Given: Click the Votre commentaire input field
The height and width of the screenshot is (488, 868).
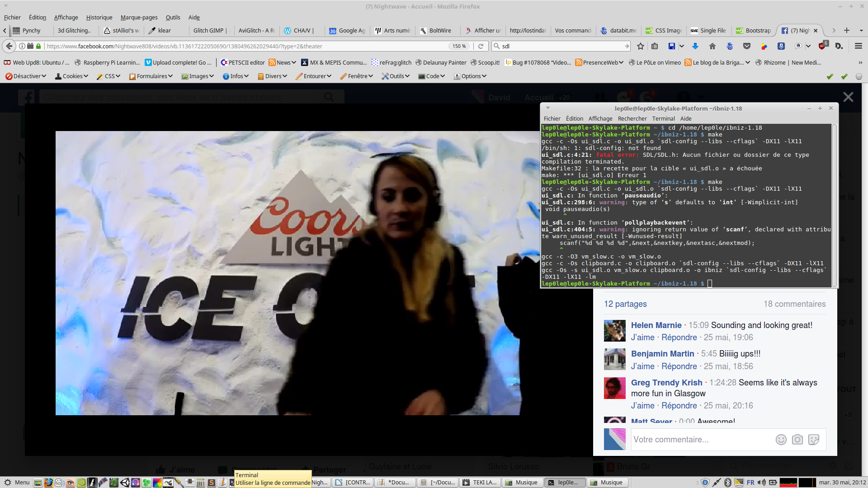Looking at the screenshot, I should 701,440.
